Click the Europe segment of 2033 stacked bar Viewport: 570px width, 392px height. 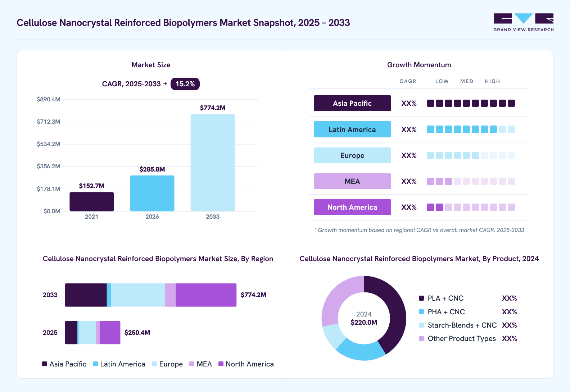pyautogui.click(x=138, y=295)
